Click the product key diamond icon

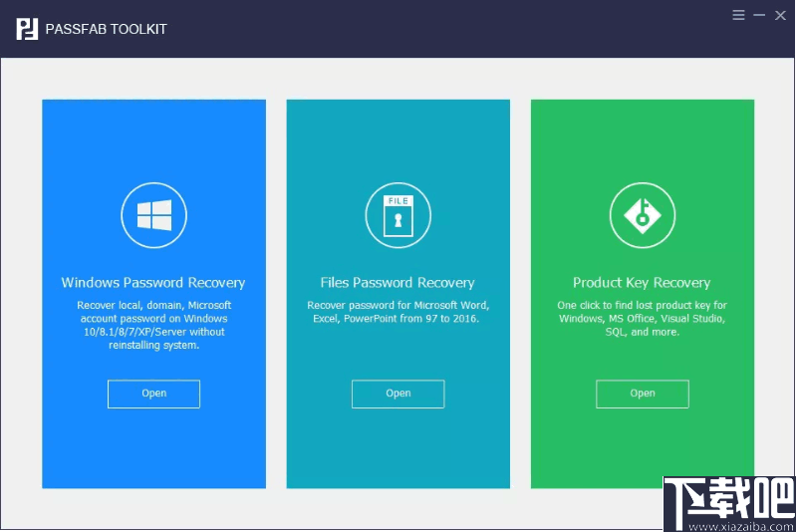643,215
